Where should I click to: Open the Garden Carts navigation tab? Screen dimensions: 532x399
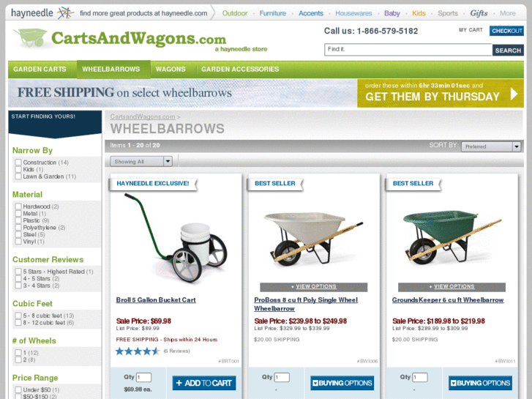coord(40,70)
